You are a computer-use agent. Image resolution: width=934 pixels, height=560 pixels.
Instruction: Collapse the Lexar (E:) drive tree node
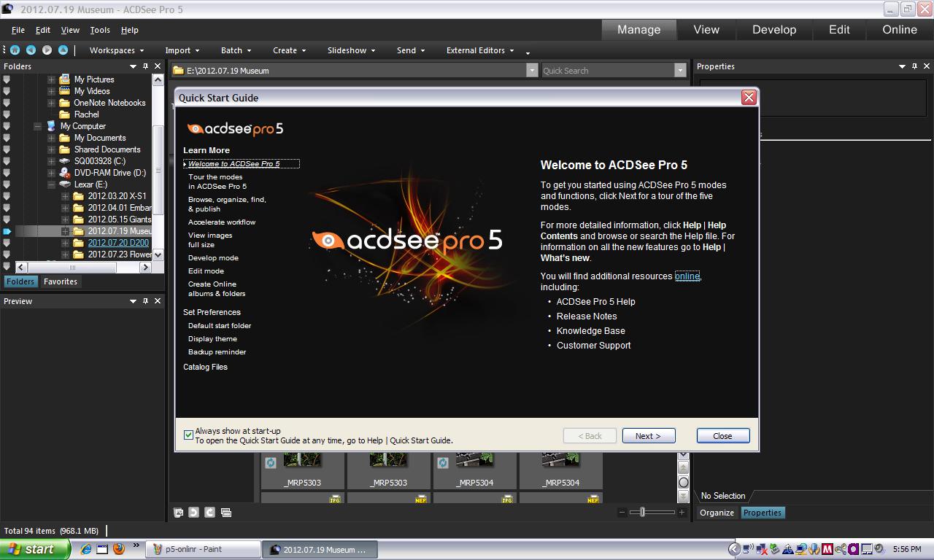(x=52, y=184)
